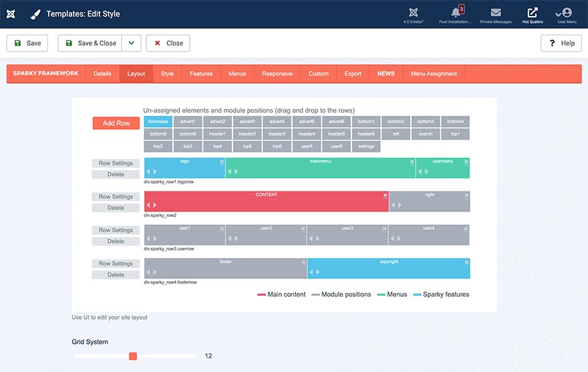This screenshot has width=588, height=372.
Task: Open Row Settings for logorow
Action: (116, 163)
